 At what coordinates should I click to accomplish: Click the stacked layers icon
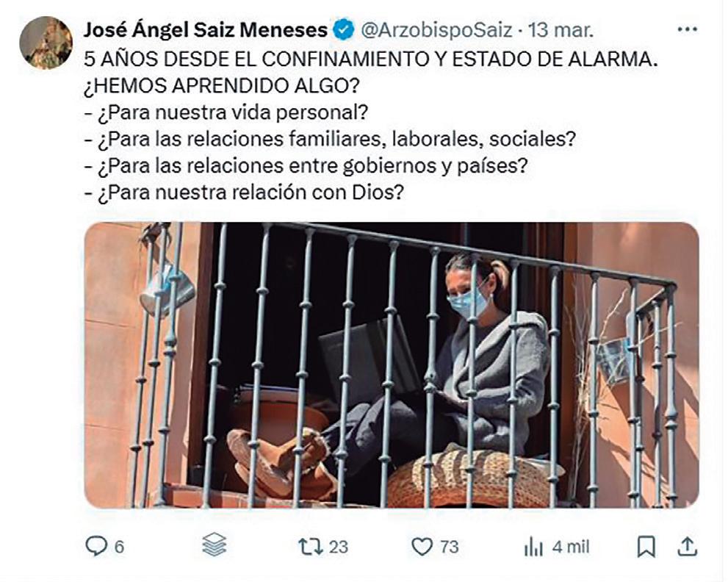[215, 545]
